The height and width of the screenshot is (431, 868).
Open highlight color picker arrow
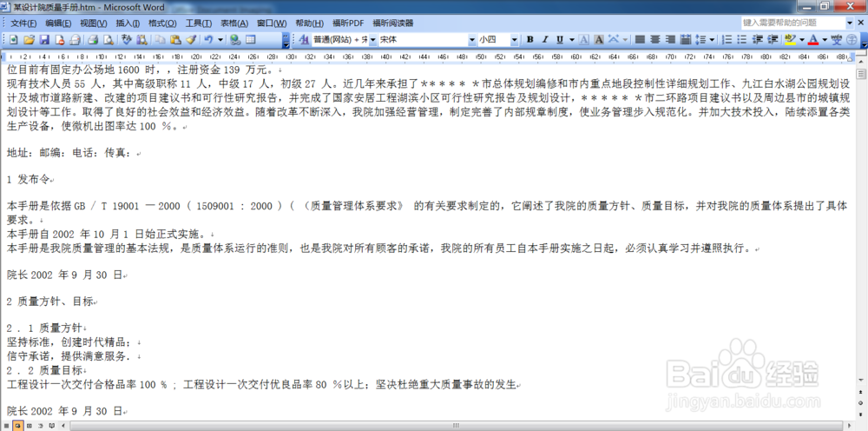point(801,39)
